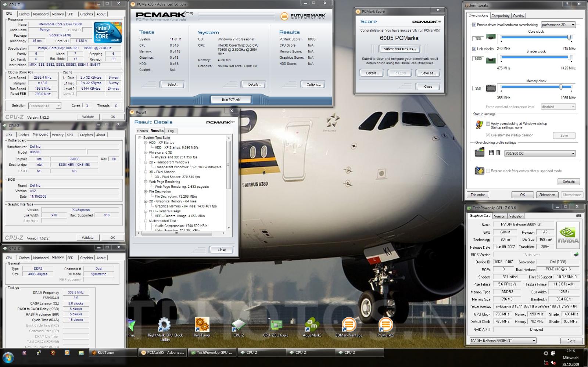Toggle Enable driver-level hardware overclocking checkbox
Screen dimensions: 588x367
[474, 25]
